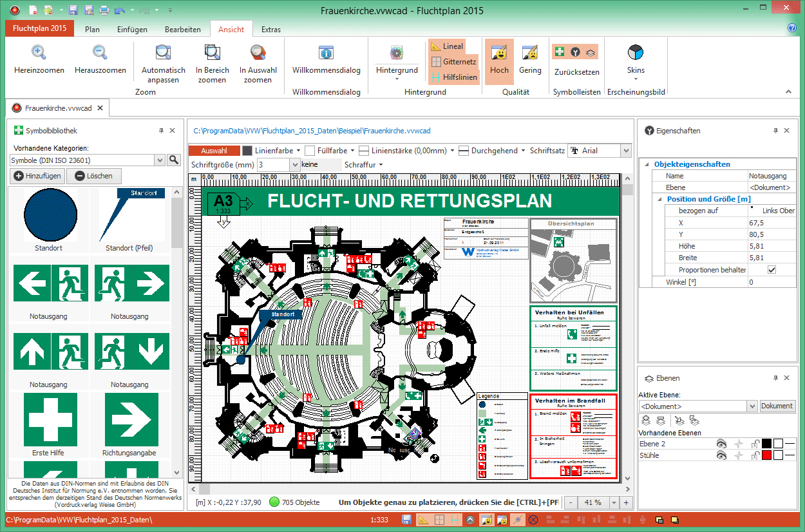The width and height of the screenshot is (805, 532).
Task: Click the print icon in quick access toolbar
Action: click(104, 10)
